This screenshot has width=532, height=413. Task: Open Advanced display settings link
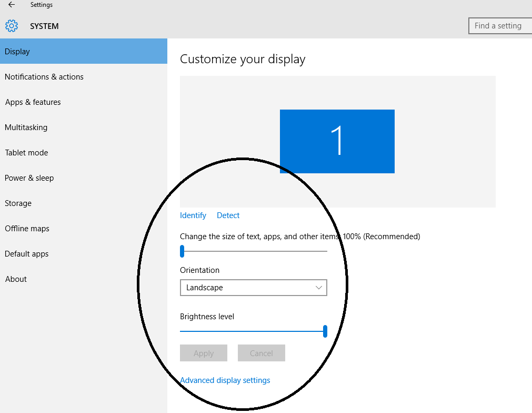click(225, 380)
